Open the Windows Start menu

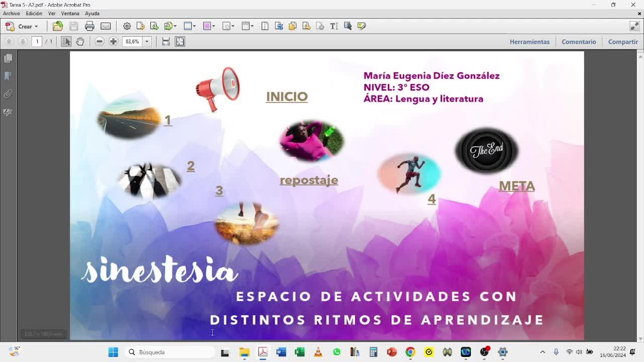pyautogui.click(x=113, y=352)
